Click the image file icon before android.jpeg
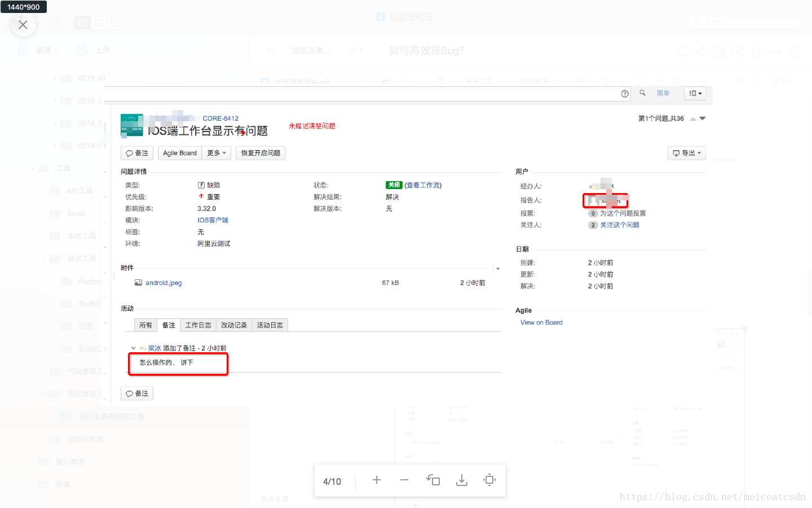The width and height of the screenshot is (812, 508). pos(138,283)
